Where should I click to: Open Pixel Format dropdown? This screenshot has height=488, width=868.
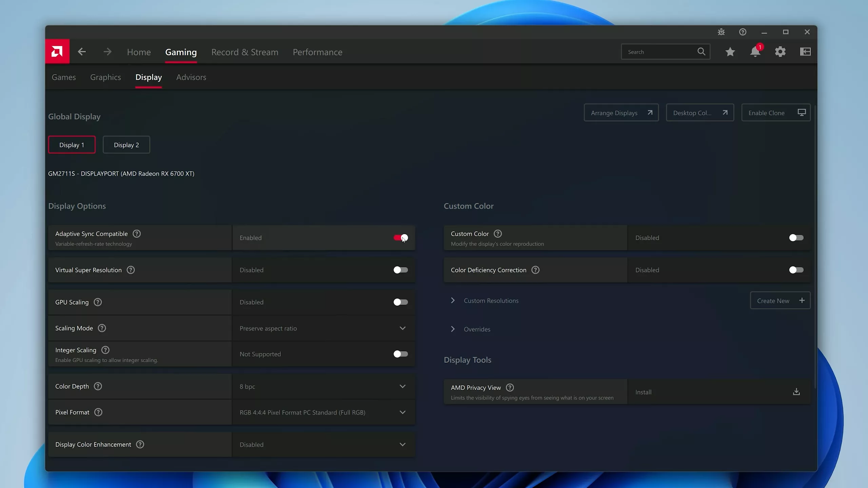click(323, 412)
